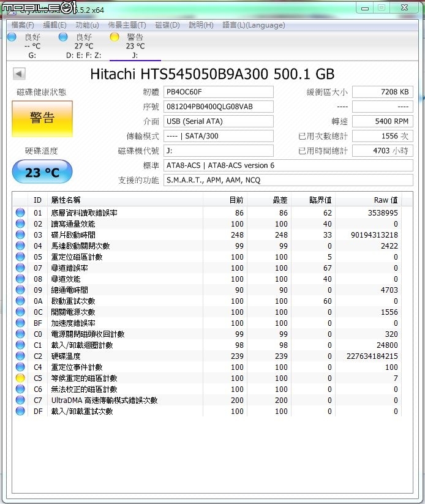Open the 磁碟(D) menu

(167, 25)
